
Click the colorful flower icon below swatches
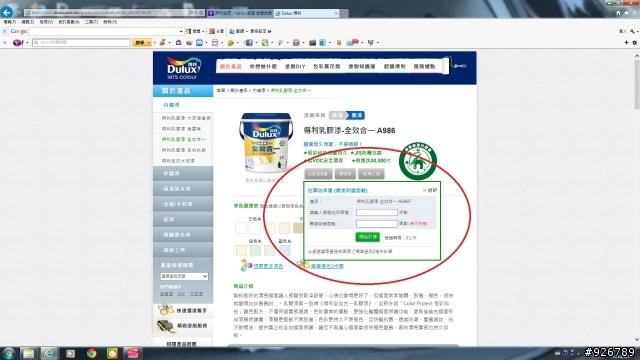pyautogui.click(x=246, y=265)
